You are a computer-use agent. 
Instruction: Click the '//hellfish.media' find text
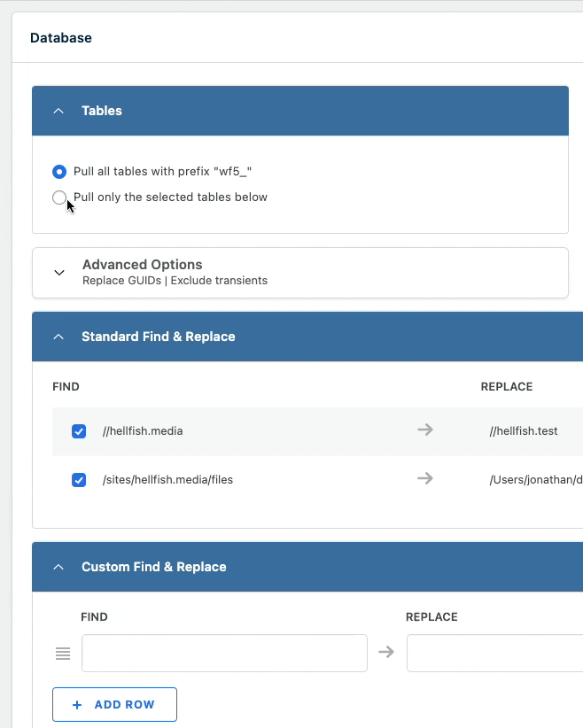tap(143, 430)
